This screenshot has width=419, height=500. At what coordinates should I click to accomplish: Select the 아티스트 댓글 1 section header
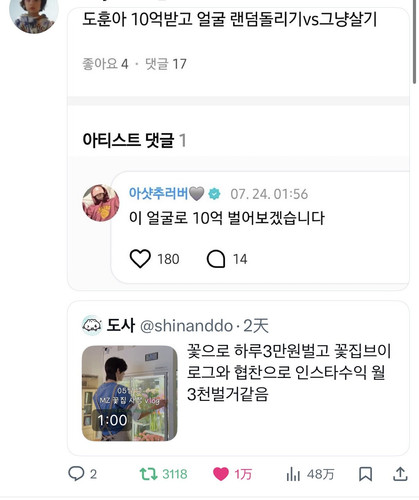[x=134, y=140]
